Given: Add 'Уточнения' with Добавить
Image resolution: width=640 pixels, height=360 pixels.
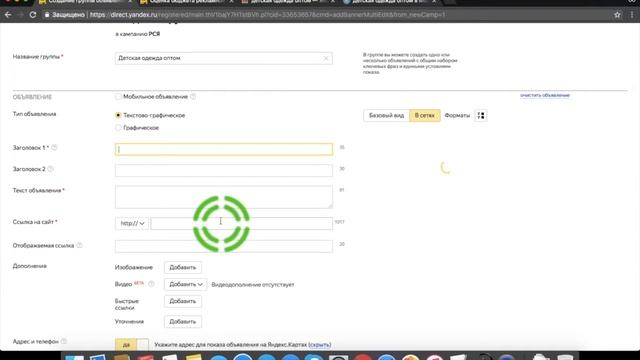Looking at the screenshot, I should pyautogui.click(x=182, y=322).
